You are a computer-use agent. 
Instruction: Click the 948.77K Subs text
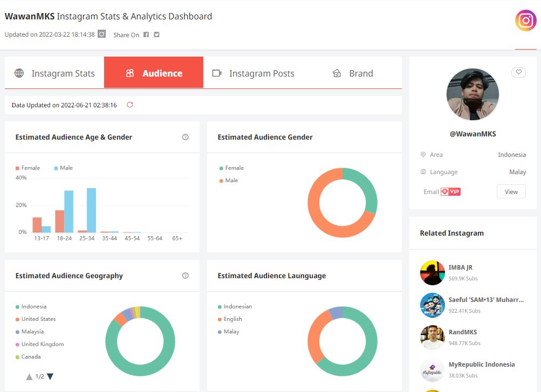pos(464,343)
